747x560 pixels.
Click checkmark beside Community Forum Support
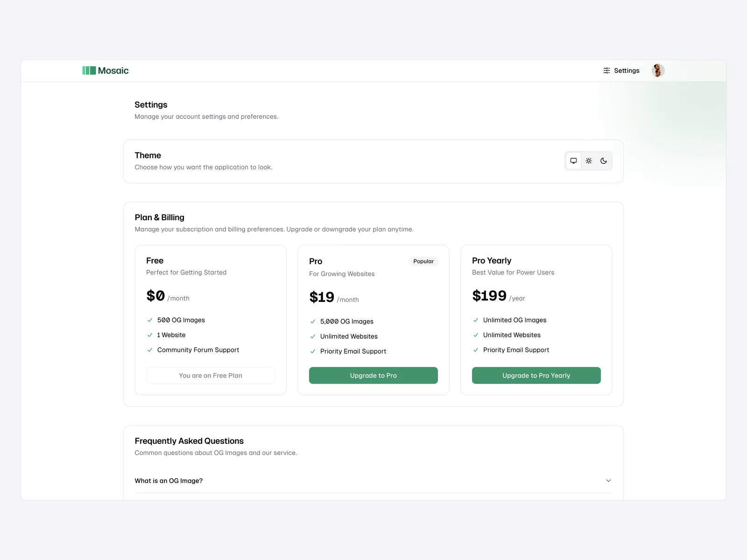pos(150,350)
